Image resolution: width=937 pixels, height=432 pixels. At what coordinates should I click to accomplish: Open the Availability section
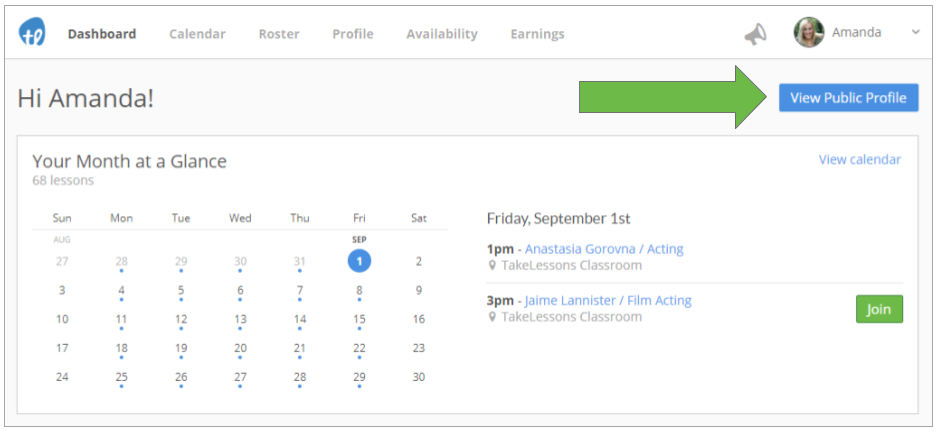click(442, 34)
